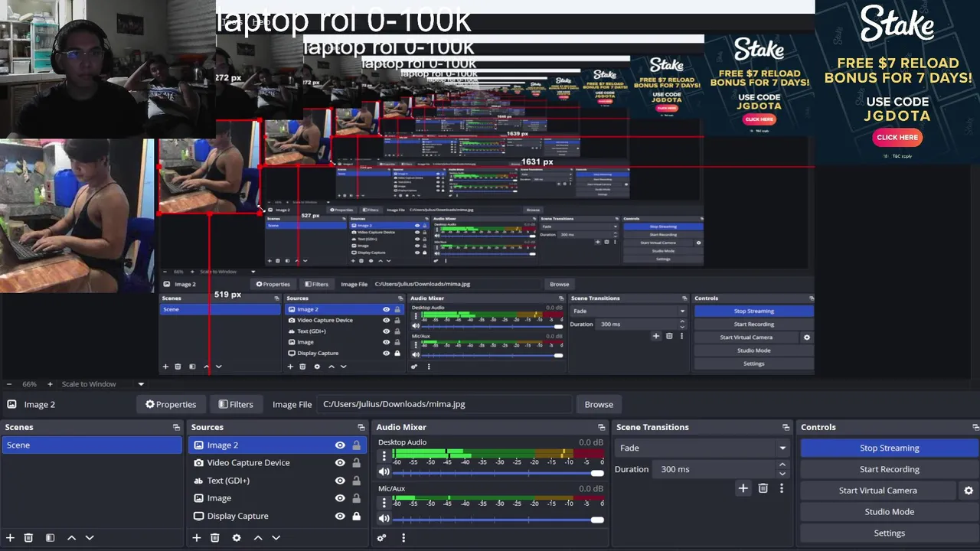Float the Scenes dock via header icon
The height and width of the screenshot is (551, 980).
pos(176,427)
